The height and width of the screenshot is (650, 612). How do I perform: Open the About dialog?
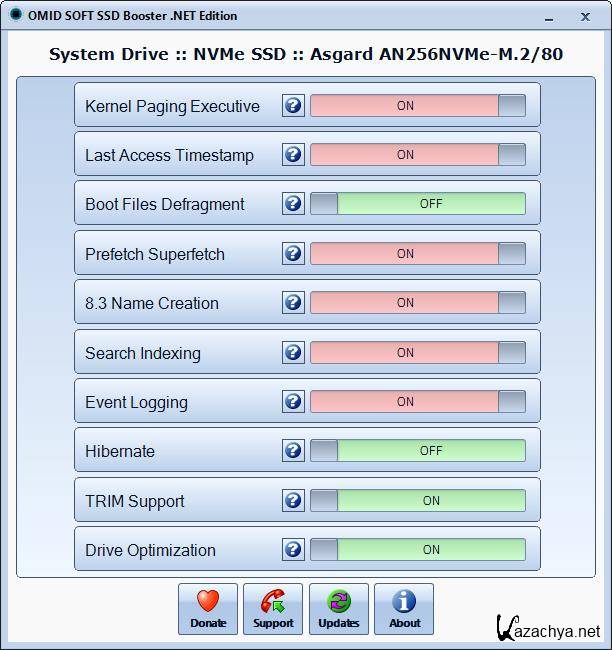pos(404,609)
